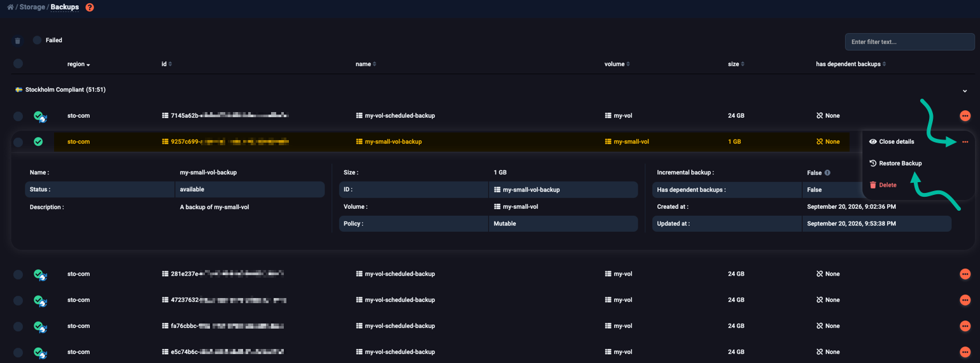Toggle the select-all checkbox in table header

pos(18,64)
